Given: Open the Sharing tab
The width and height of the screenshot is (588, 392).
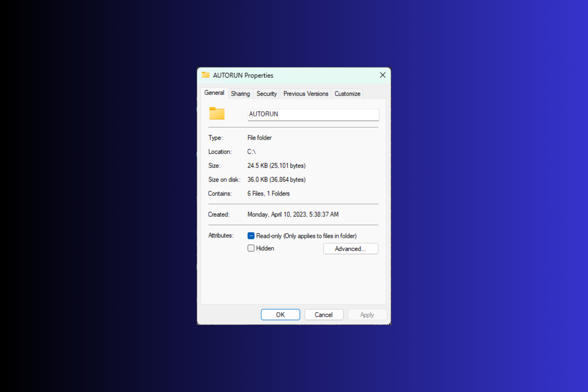Looking at the screenshot, I should (x=240, y=93).
